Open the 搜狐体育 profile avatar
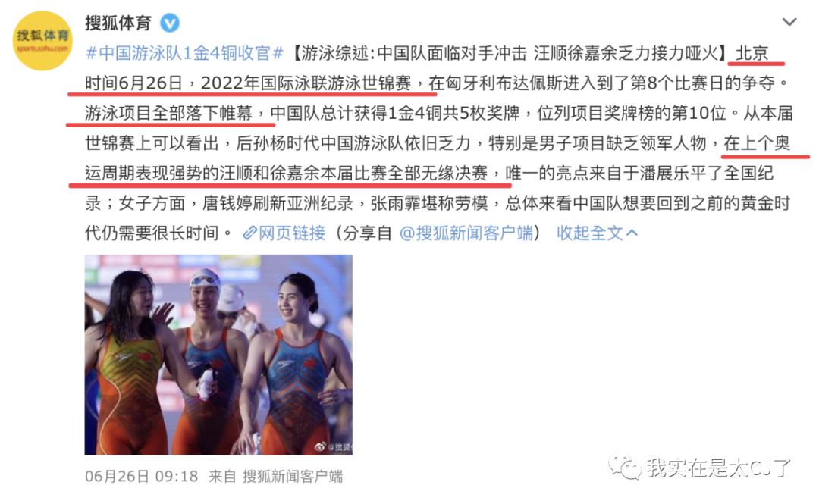This screenshot has height=504, width=819. click(42, 41)
